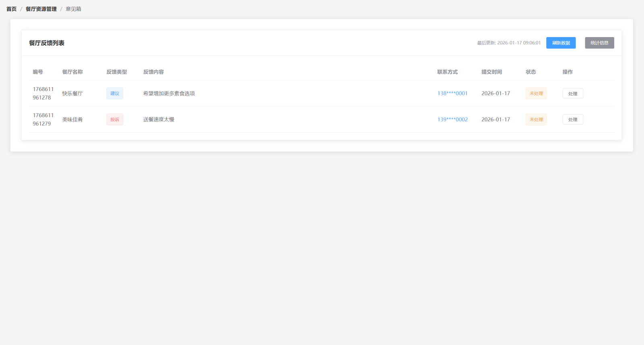
Task: Open 统计信息 statistics
Action: pyautogui.click(x=599, y=43)
